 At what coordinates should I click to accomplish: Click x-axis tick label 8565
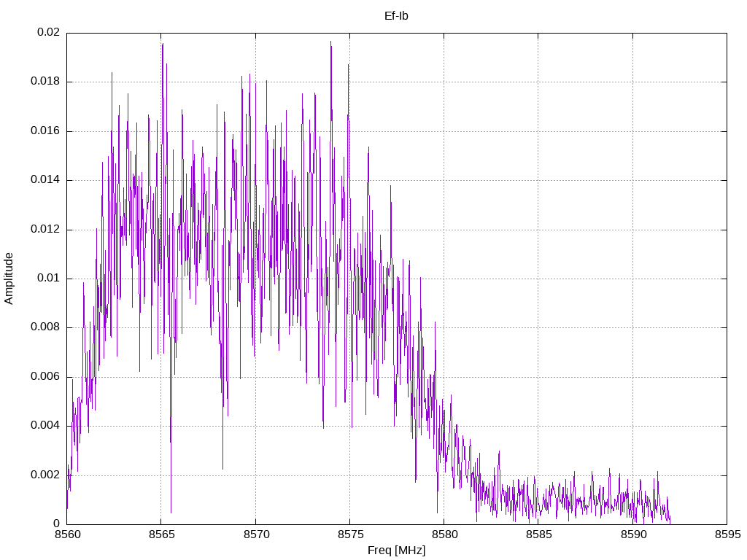pos(161,534)
